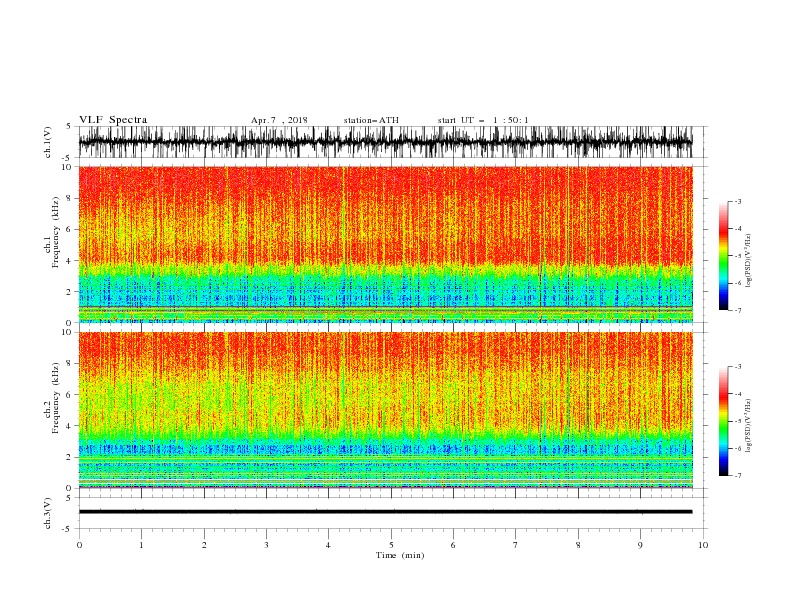
Task: Click the ch.1 spectrogram panel
Action: [x=385, y=244]
